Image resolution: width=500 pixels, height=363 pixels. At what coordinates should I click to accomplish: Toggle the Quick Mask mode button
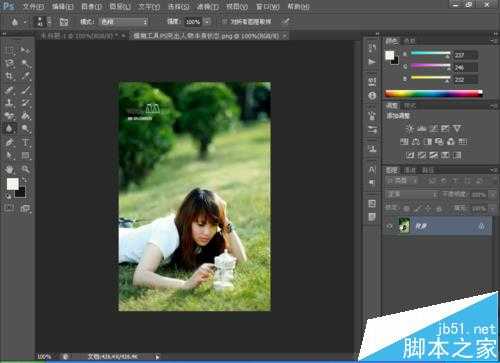coord(9,208)
